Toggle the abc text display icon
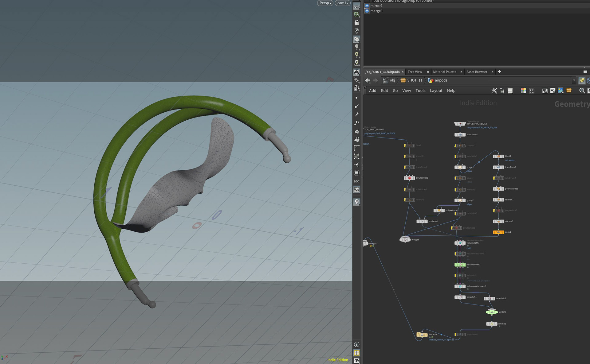Image resolution: width=590 pixels, height=364 pixels. [356, 181]
